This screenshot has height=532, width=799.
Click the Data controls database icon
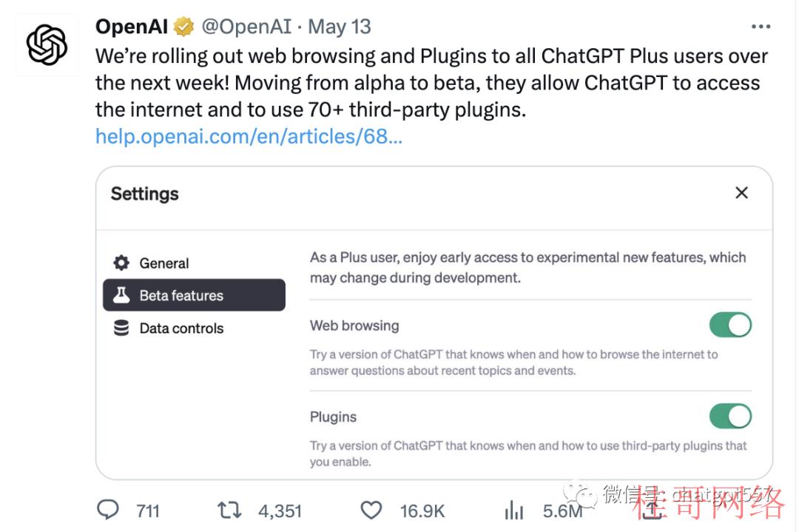pos(120,328)
